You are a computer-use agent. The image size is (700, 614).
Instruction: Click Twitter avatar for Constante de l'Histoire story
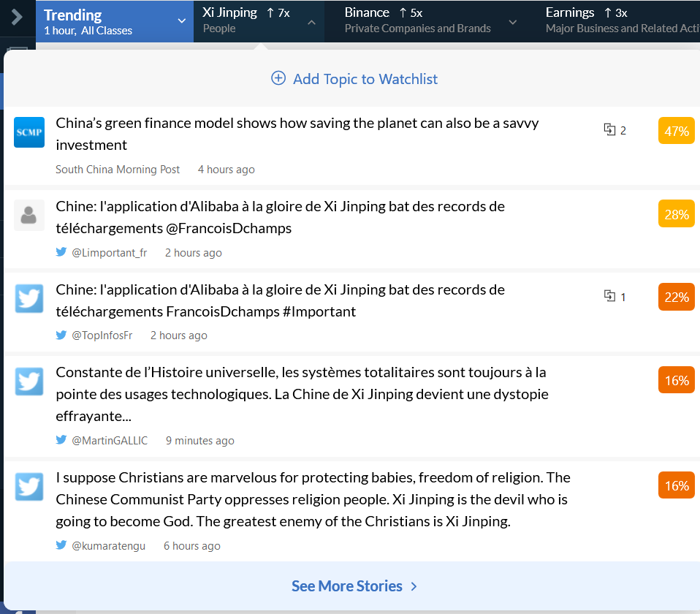pyautogui.click(x=29, y=382)
